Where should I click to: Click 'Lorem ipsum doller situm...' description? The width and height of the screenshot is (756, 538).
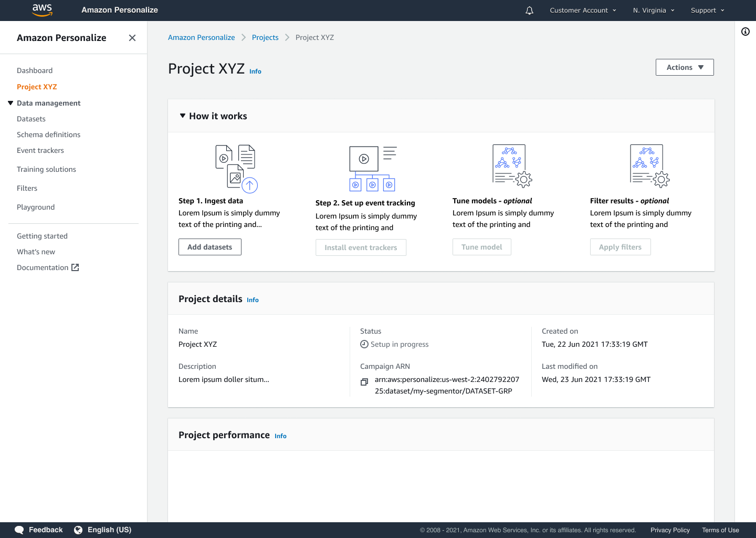tap(224, 379)
